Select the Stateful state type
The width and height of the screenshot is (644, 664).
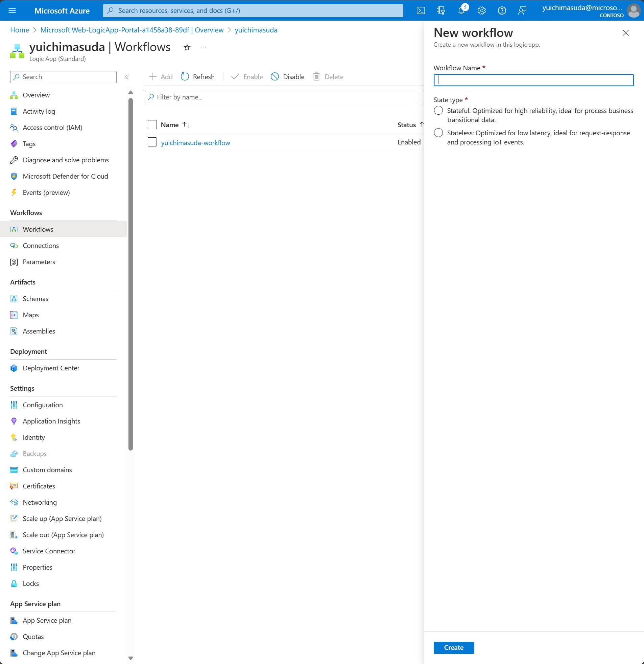(x=438, y=110)
